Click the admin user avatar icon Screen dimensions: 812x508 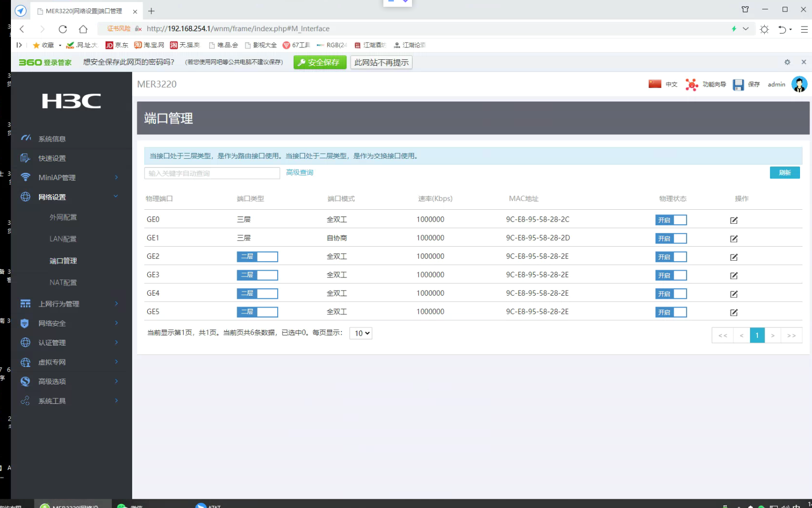(x=799, y=84)
